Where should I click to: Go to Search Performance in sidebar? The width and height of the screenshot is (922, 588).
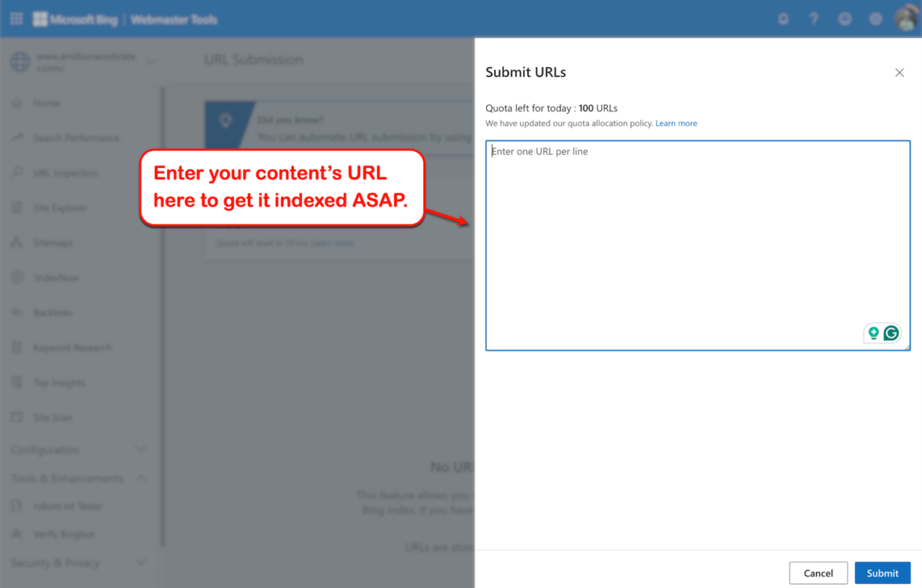[76, 138]
